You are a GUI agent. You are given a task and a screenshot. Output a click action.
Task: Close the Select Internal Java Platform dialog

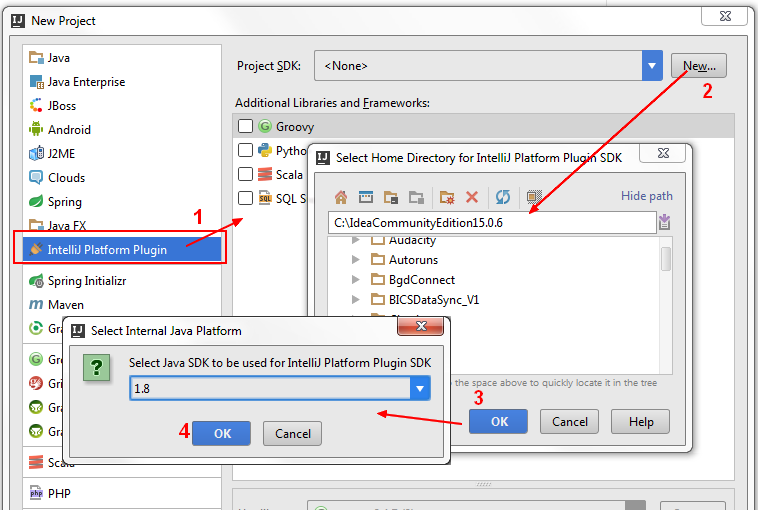point(421,326)
